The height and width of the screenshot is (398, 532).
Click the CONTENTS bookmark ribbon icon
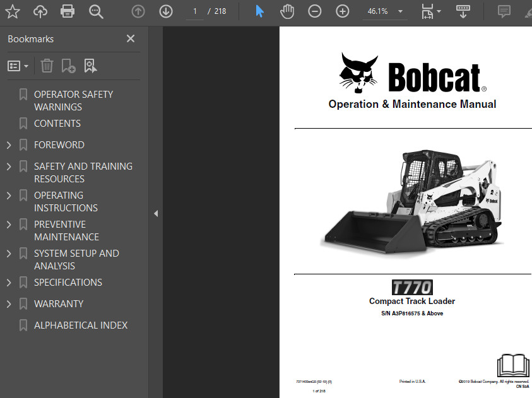click(x=23, y=124)
